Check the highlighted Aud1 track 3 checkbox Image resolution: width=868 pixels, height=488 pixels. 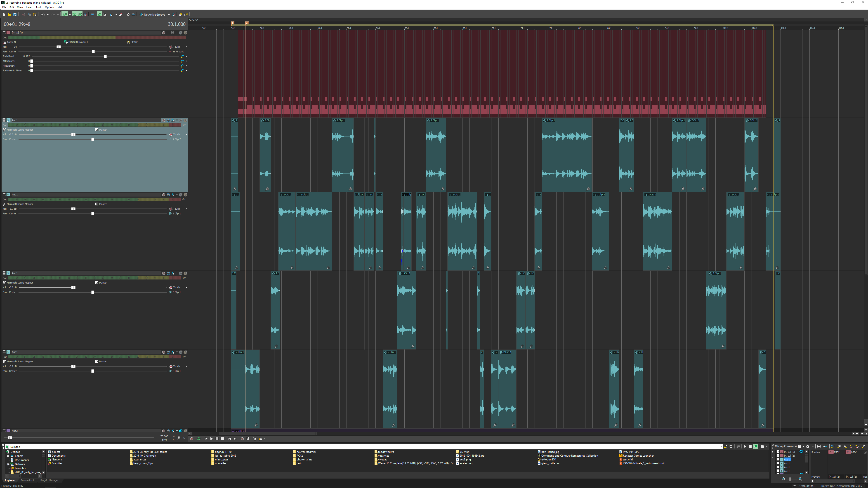pos(778,459)
